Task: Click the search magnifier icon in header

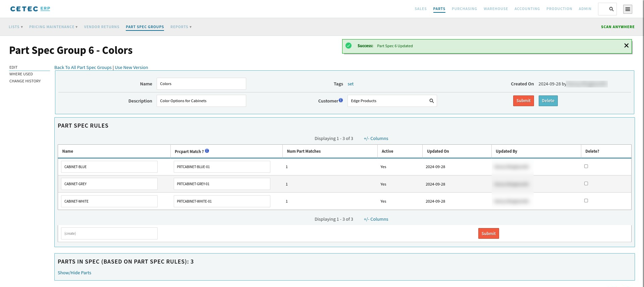Action: click(611, 9)
